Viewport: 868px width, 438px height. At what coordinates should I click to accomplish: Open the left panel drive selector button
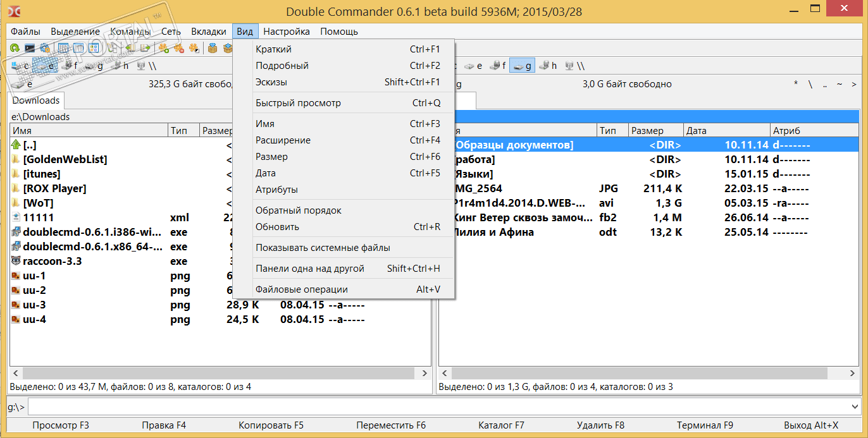[x=22, y=84]
